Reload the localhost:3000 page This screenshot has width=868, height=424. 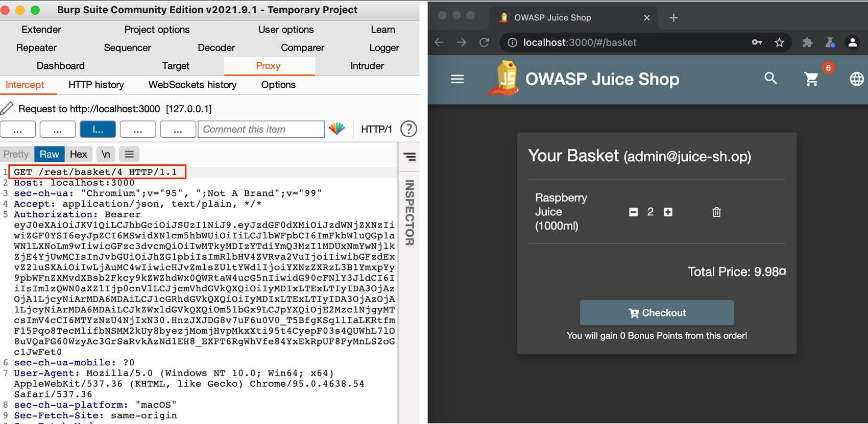pos(484,42)
